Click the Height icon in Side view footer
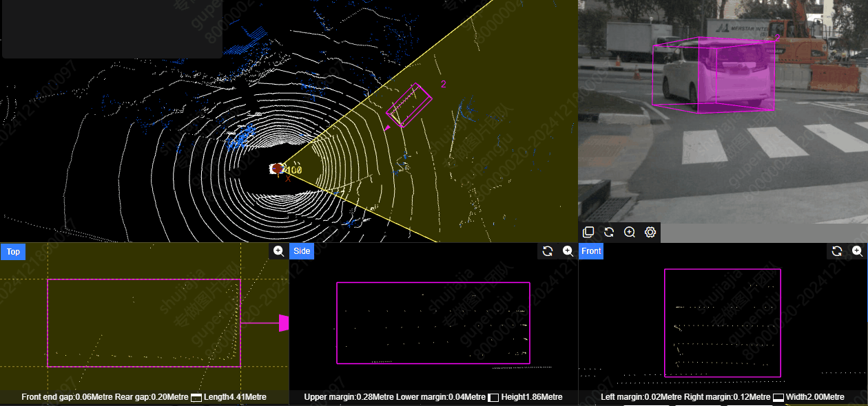The image size is (868, 406). coord(493,397)
